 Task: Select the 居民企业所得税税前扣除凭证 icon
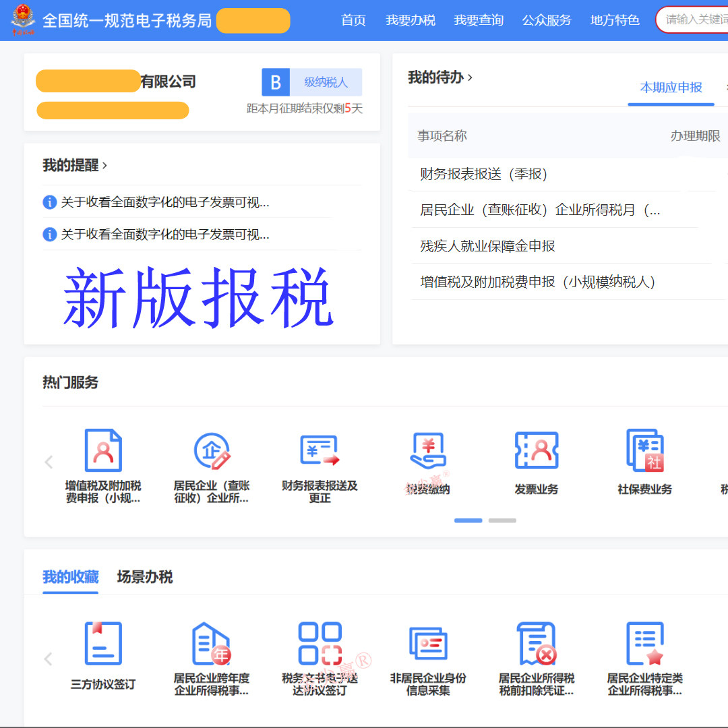tap(536, 642)
